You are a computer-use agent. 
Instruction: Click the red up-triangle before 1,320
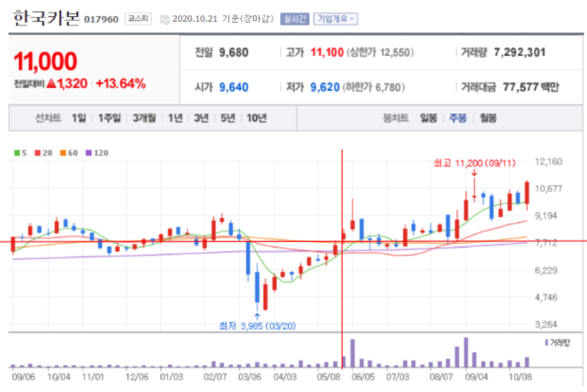tap(52, 84)
